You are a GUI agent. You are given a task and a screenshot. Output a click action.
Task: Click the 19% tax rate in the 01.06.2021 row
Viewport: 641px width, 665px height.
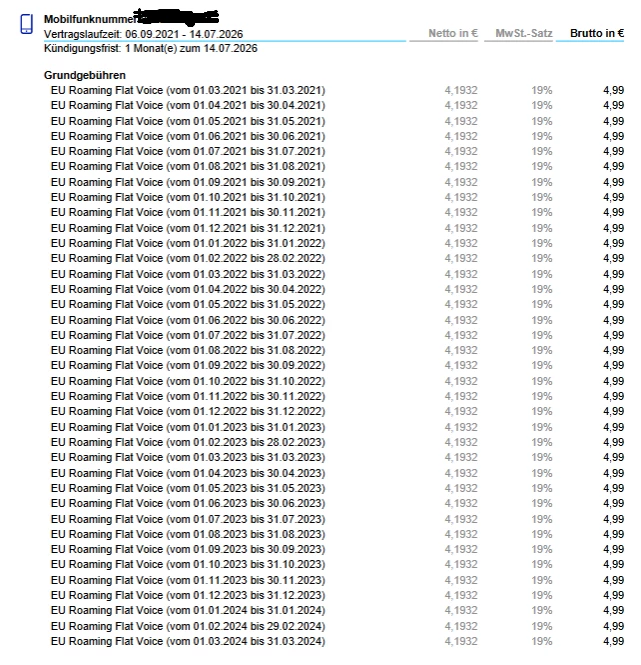[x=542, y=136]
